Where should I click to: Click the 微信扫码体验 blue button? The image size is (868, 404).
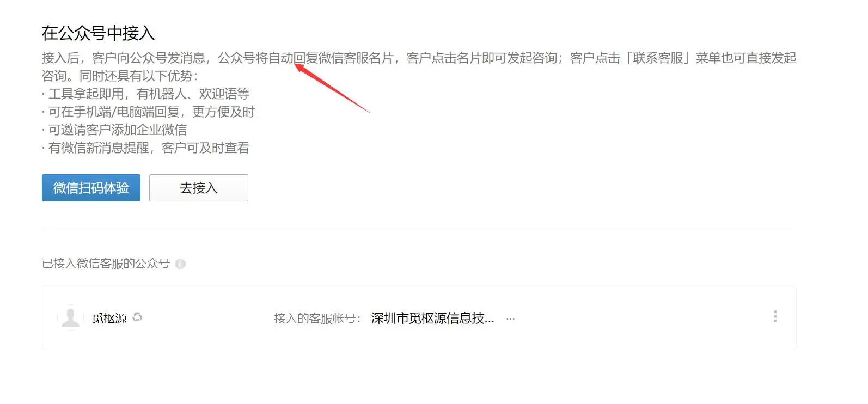tap(91, 188)
